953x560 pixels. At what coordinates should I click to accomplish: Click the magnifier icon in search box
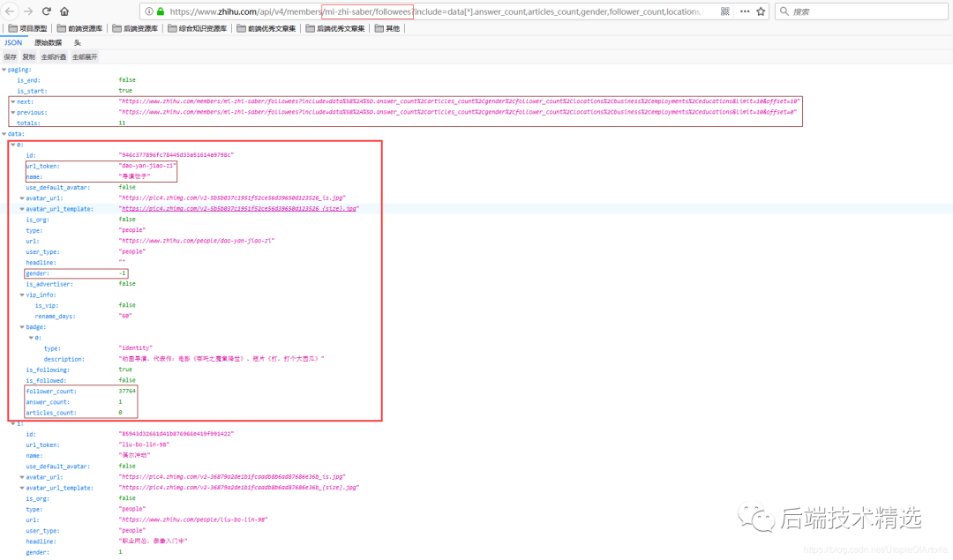pyautogui.click(x=784, y=11)
